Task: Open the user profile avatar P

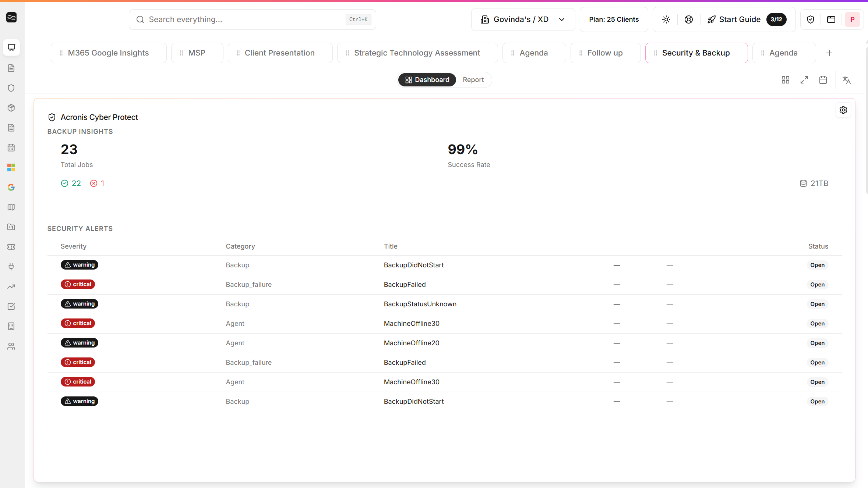Action: (x=853, y=19)
